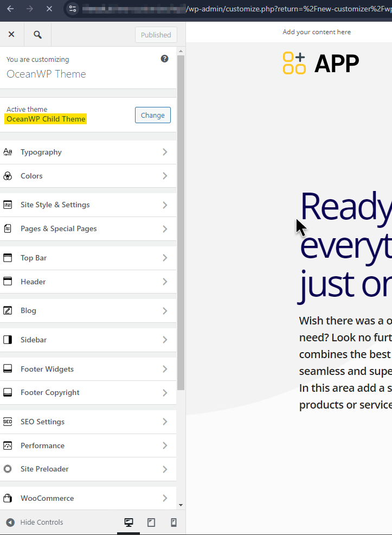Click the Pages & Special Pages icon

tap(8, 228)
